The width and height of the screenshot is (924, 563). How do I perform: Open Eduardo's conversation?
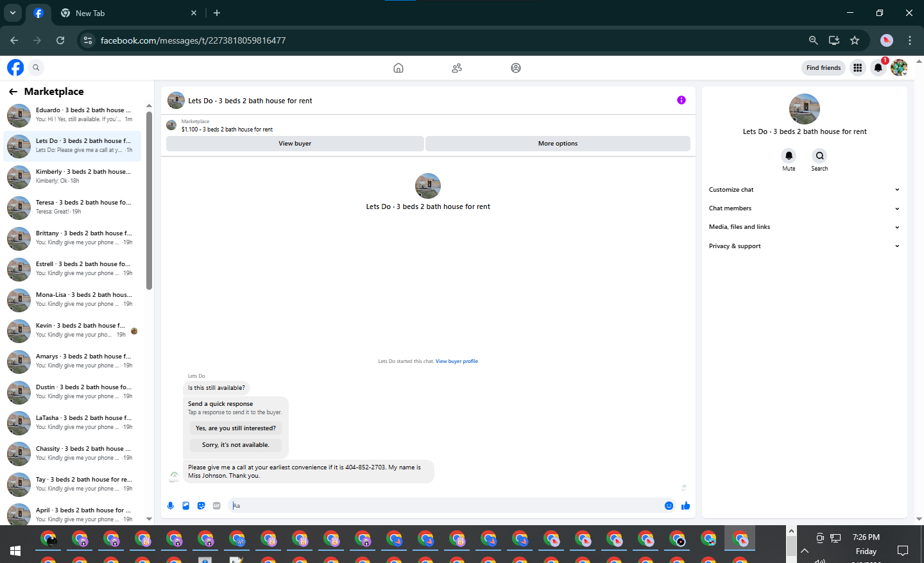click(x=72, y=115)
